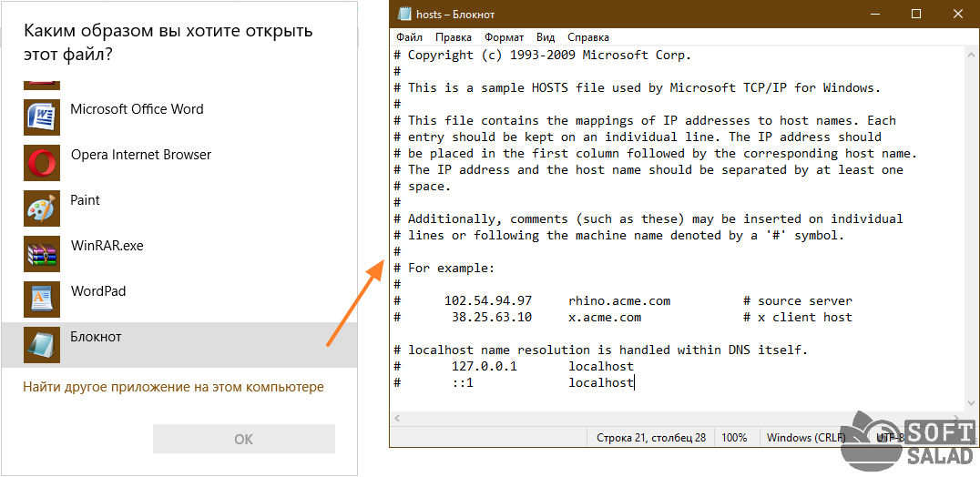Pick Блокнот app label
The height and width of the screenshot is (477, 980).
96,337
